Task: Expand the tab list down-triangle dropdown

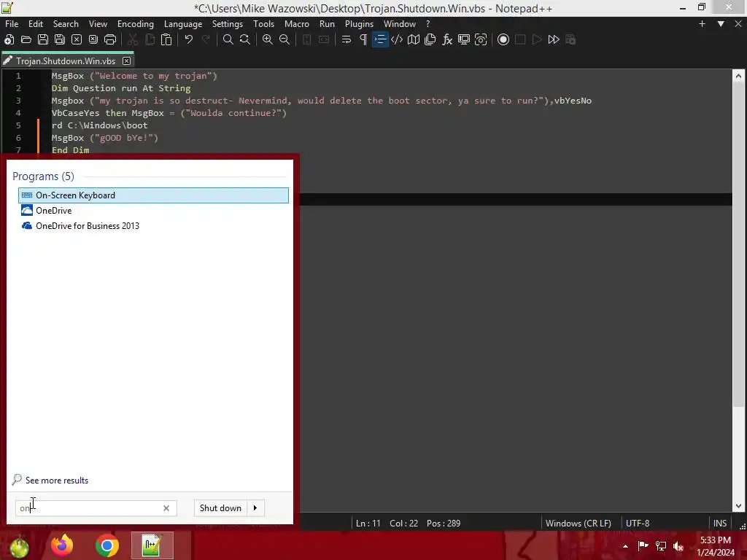Action: coord(721,24)
